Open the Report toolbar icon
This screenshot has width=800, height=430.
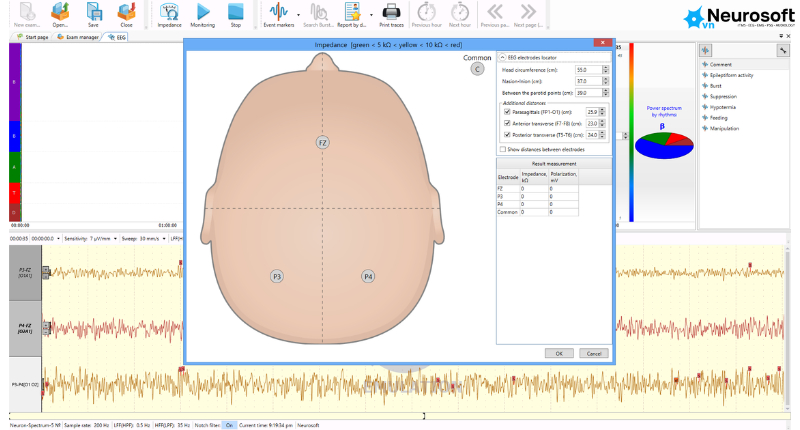tap(352, 14)
